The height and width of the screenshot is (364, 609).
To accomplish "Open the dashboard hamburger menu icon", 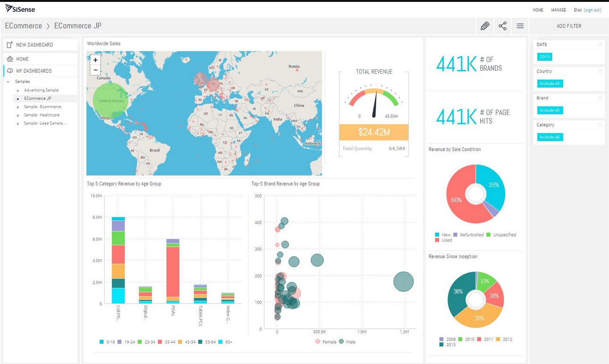I will click(x=520, y=26).
